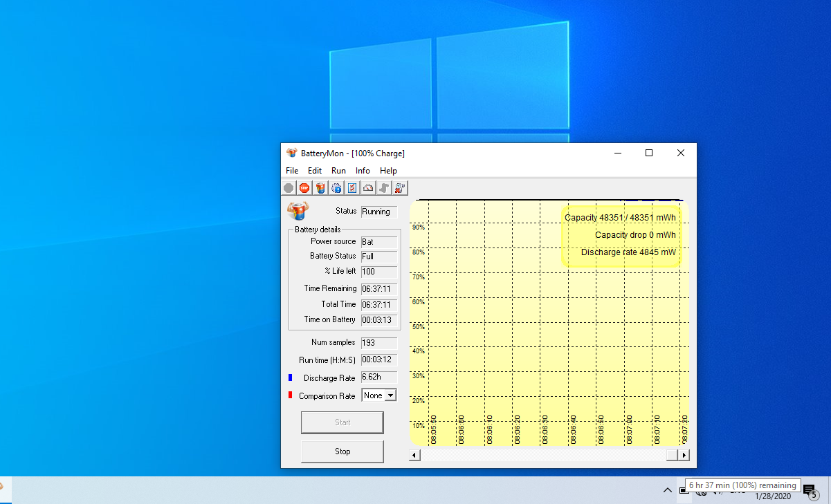This screenshot has width=831, height=504.
Task: Click the Stop button below Start
Action: [343, 451]
